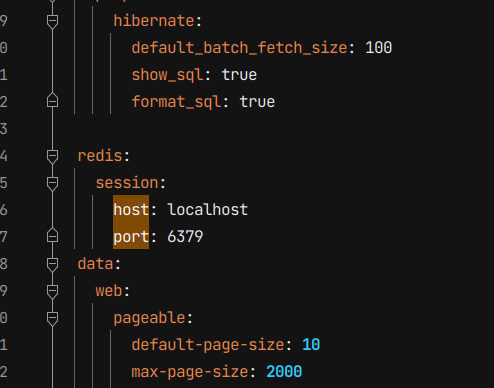Image resolution: width=494 pixels, height=388 pixels.
Task: Collapse the web block fold marker
Action: pyautogui.click(x=52, y=291)
